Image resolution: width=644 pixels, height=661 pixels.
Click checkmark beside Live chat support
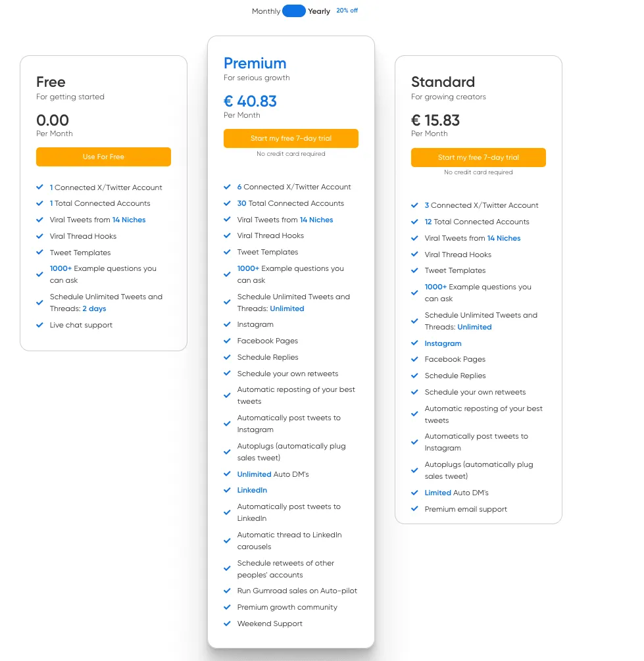click(x=40, y=325)
